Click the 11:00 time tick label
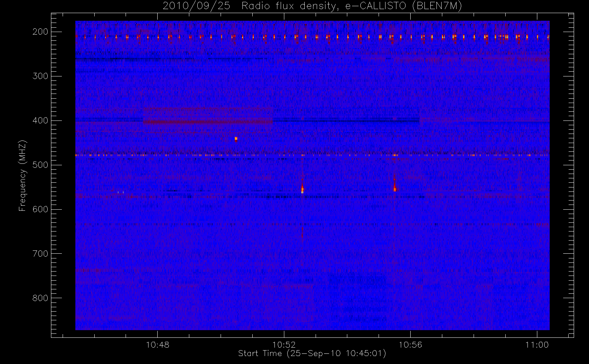This screenshot has width=589, height=364. tap(537, 345)
